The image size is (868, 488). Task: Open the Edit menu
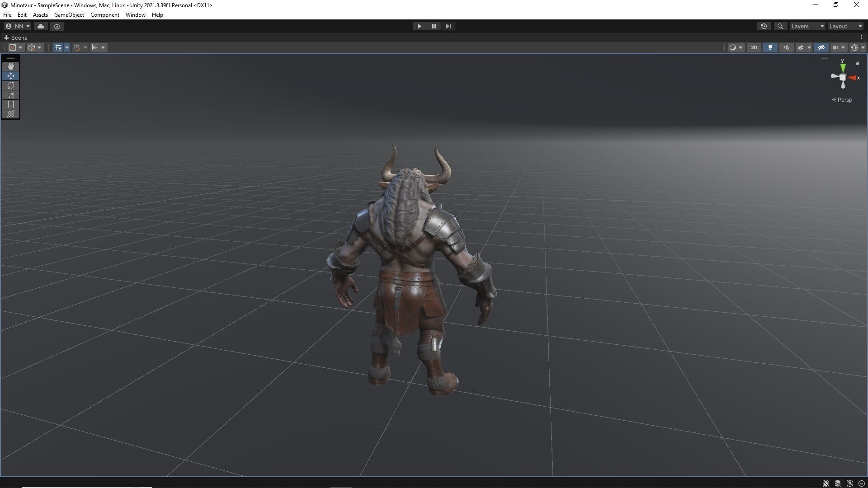[22, 15]
